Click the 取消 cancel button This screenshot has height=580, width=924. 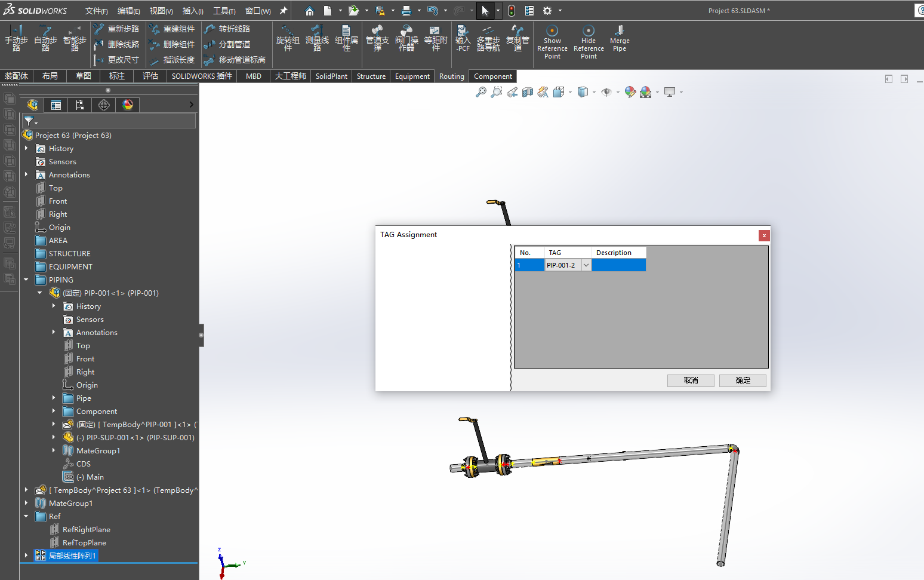click(691, 380)
